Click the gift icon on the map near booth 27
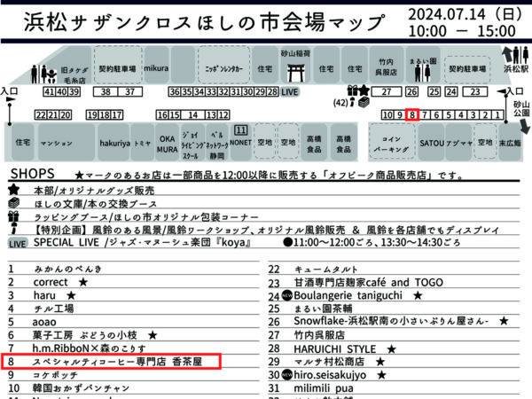 click(353, 90)
